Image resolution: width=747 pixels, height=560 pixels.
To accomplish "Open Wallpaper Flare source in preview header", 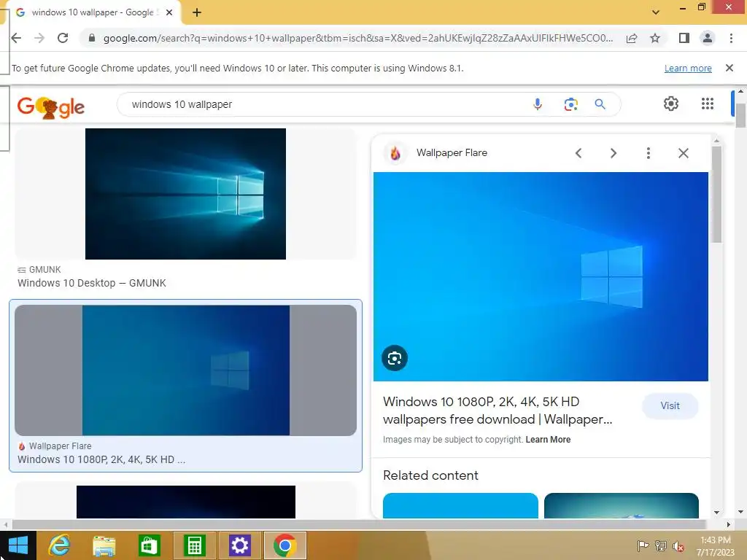I will (452, 152).
